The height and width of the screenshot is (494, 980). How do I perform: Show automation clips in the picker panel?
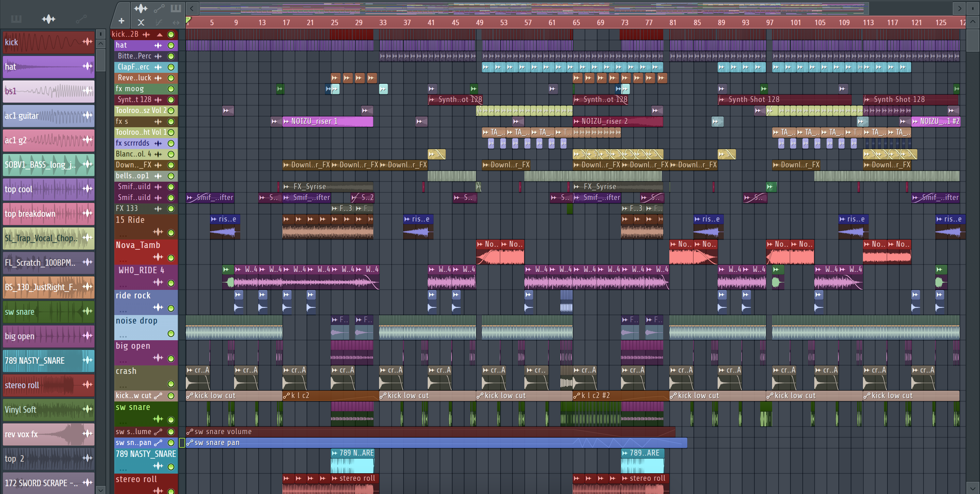pyautogui.click(x=81, y=19)
